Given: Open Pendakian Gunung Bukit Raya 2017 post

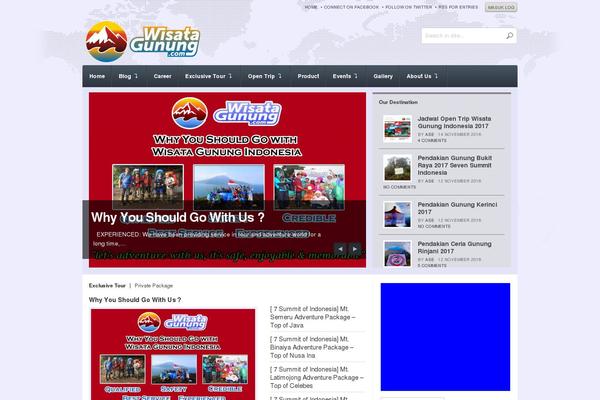Looking at the screenshot, I should (455, 165).
